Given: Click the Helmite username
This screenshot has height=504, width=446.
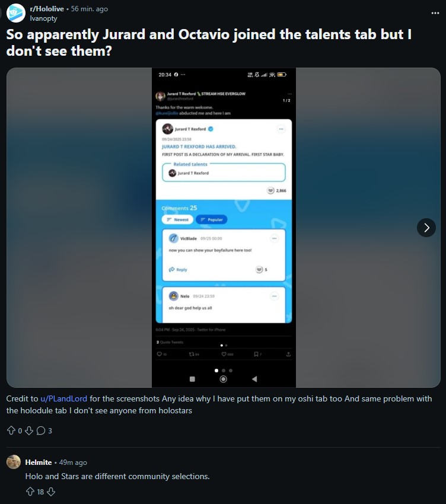Looking at the screenshot, I should 38,462.
